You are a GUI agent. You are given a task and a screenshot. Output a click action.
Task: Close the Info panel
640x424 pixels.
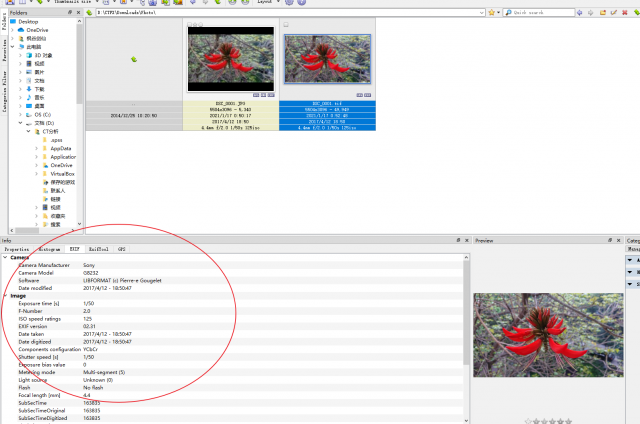(x=467, y=240)
